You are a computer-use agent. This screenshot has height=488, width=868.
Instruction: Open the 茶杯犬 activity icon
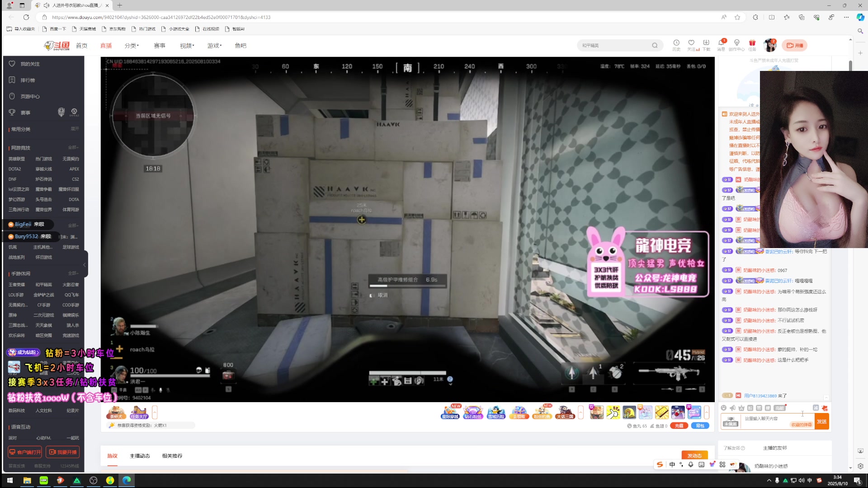click(x=116, y=412)
